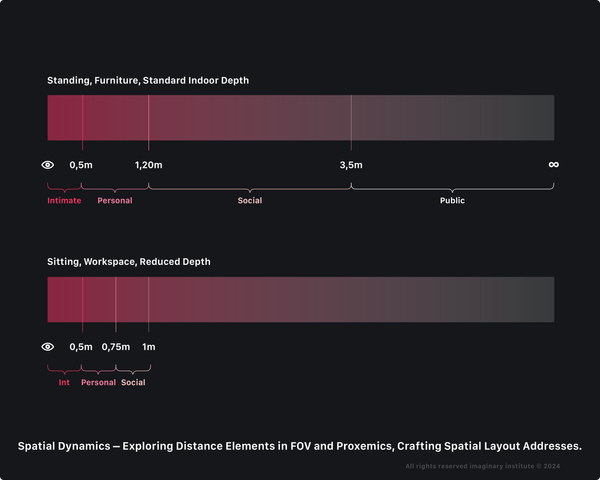Click the Standing chart gradient bar
Image resolution: width=600 pixels, height=480 pixels.
coord(300,118)
